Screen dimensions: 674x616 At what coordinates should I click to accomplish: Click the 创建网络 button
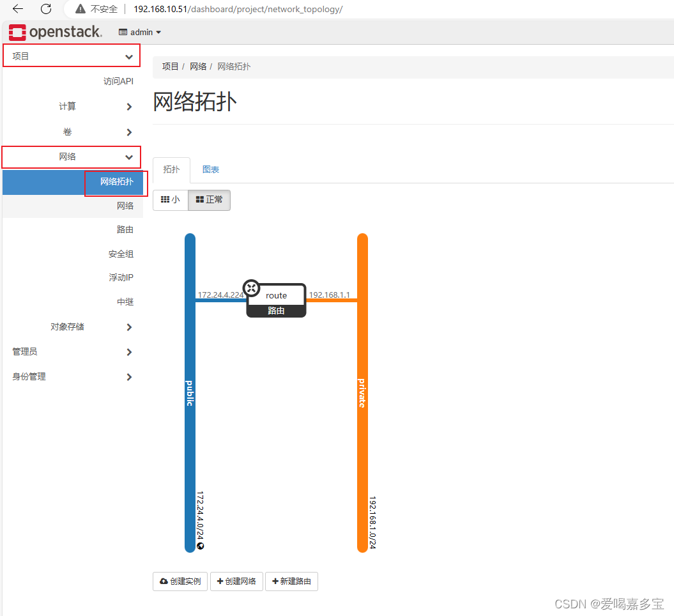236,581
